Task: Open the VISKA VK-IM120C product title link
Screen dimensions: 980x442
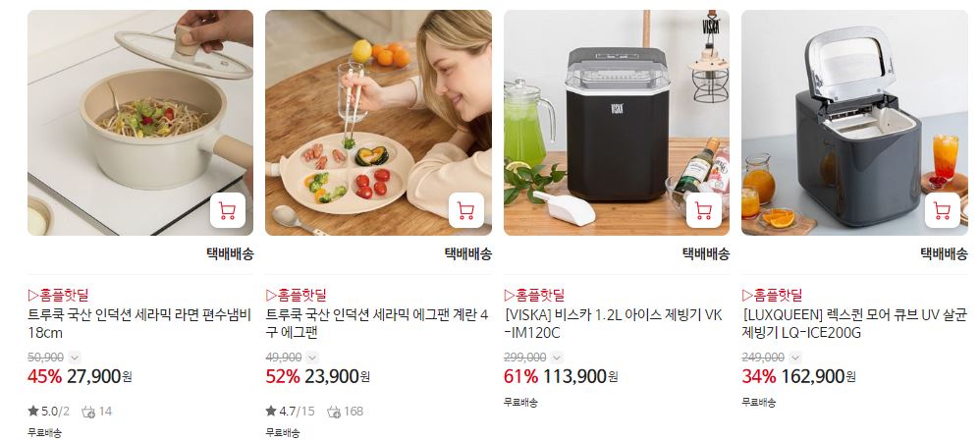Action: [613, 324]
